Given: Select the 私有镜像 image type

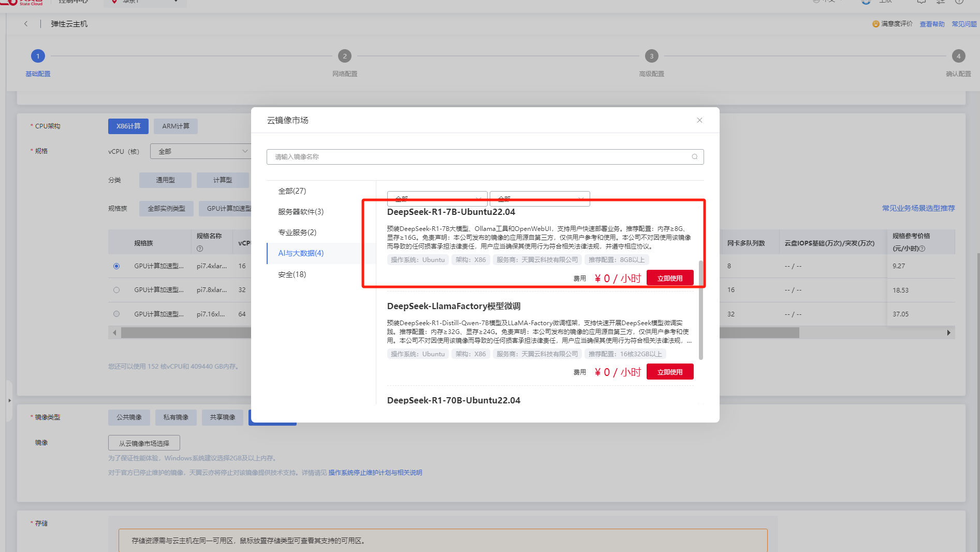Looking at the screenshot, I should click(x=175, y=417).
